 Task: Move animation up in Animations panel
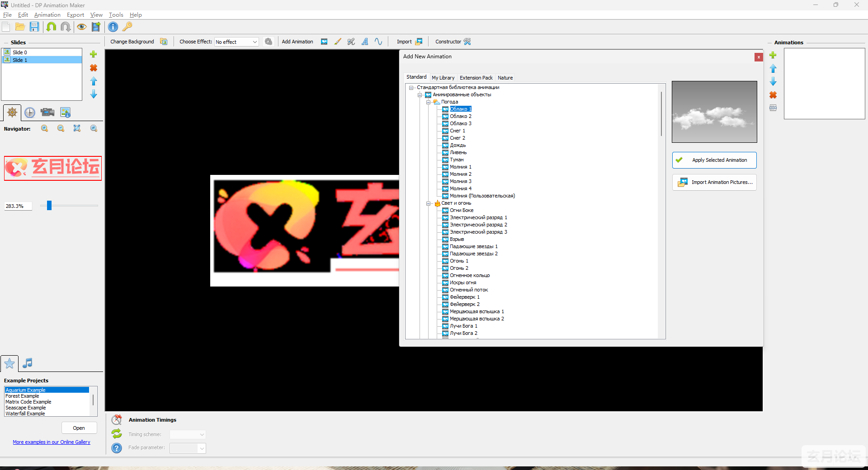pos(773,68)
